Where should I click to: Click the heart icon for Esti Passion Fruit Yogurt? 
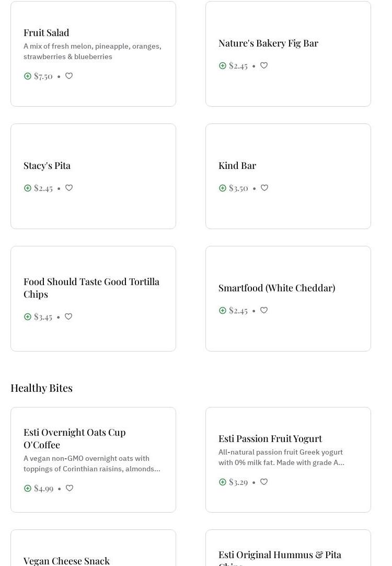click(264, 482)
